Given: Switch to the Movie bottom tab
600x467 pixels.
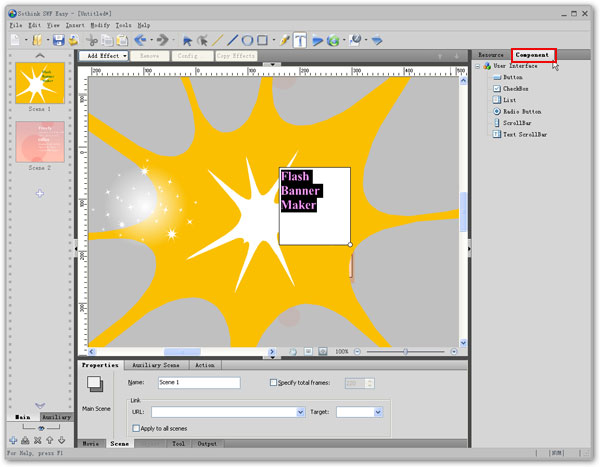Looking at the screenshot, I should tap(91, 444).
